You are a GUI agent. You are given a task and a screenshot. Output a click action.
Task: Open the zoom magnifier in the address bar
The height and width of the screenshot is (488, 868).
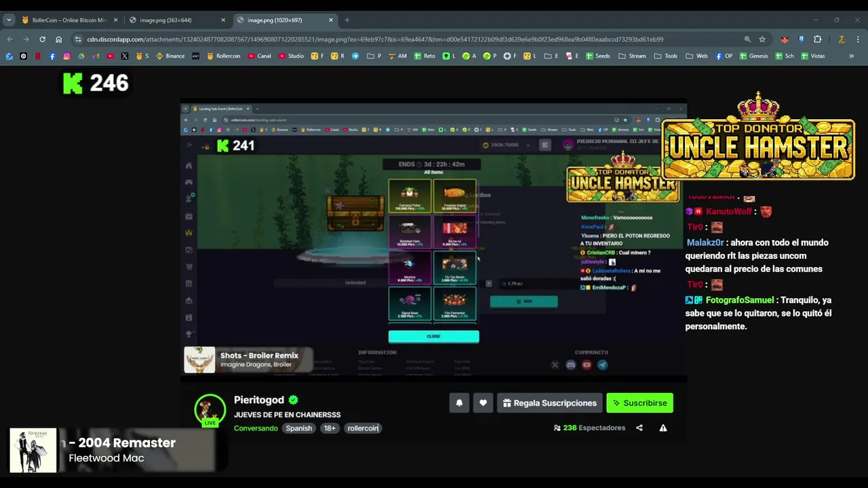(x=747, y=39)
